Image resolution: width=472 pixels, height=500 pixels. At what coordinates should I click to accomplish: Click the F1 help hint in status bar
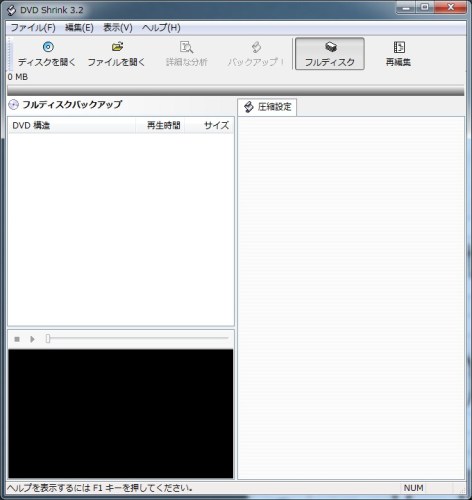[x=100, y=488]
